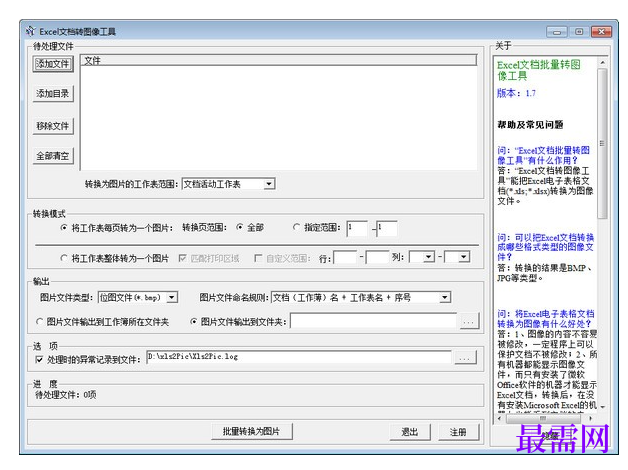Viewport: 628px width, 470px height.
Task: Minimize the Excel文档转图像工具 window
Action: (x=557, y=32)
